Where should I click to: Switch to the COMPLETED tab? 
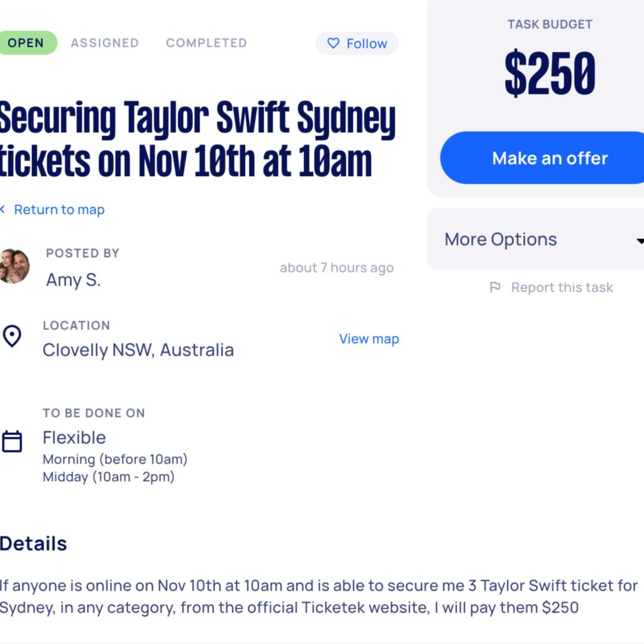pyautogui.click(x=206, y=43)
